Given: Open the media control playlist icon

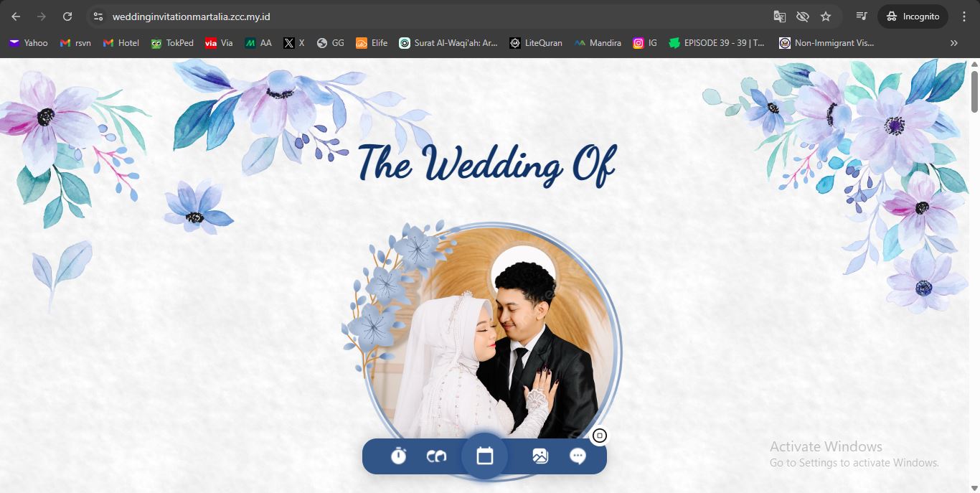Looking at the screenshot, I should coord(862,17).
